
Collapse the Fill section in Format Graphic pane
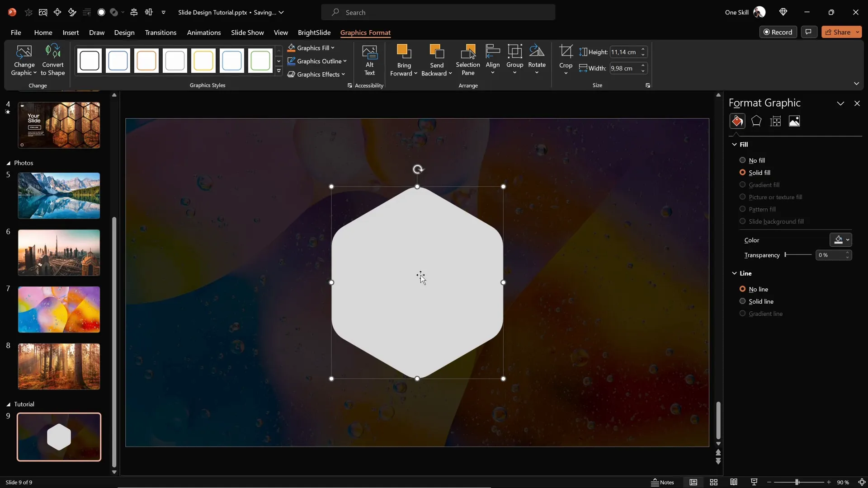735,144
